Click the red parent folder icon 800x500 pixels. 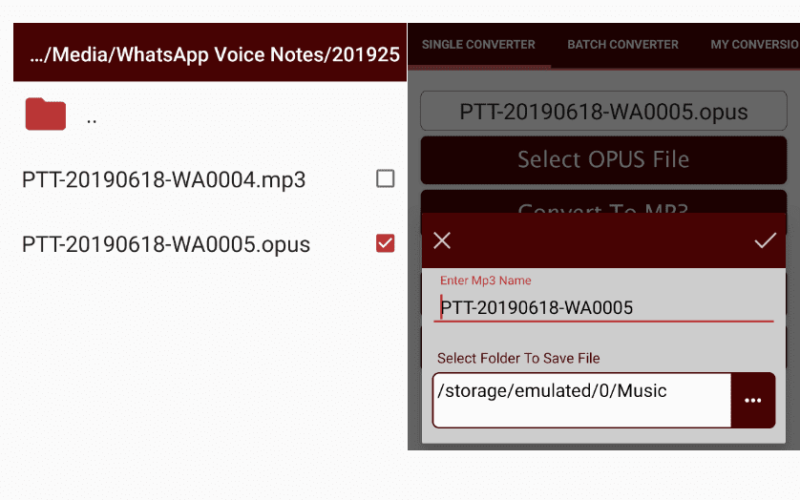coord(45,113)
